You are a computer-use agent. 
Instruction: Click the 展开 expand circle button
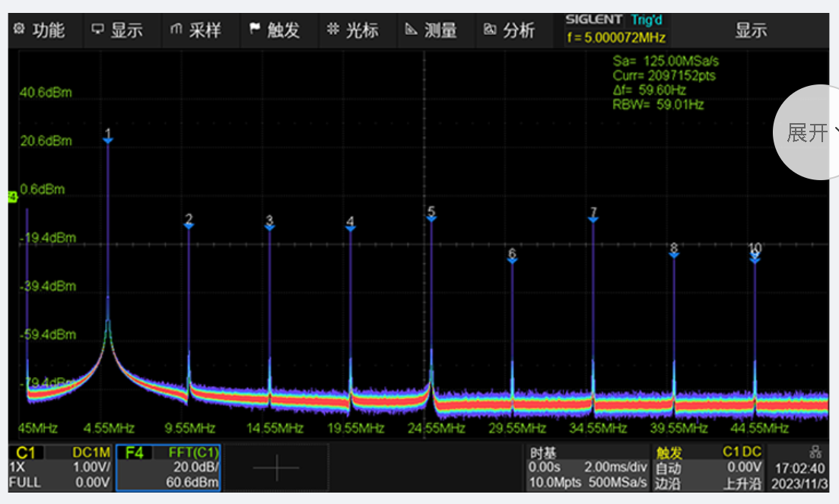(806, 132)
